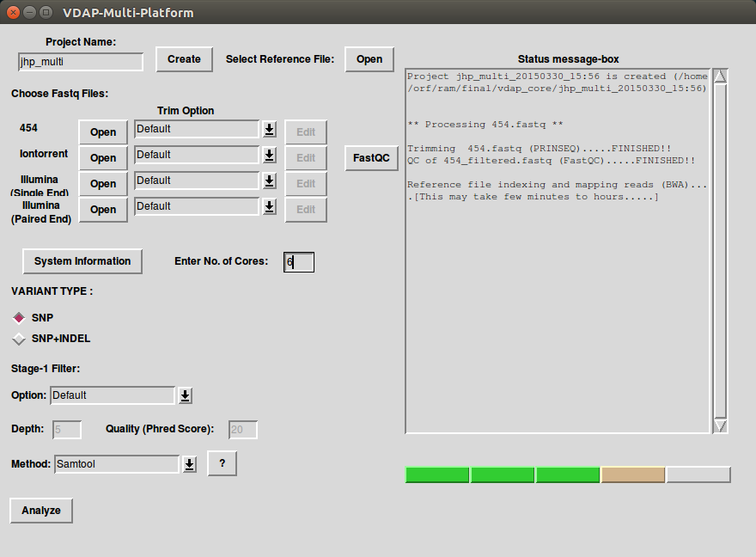Show System Information
Image resolution: width=756 pixels, height=557 pixels.
pos(82,261)
